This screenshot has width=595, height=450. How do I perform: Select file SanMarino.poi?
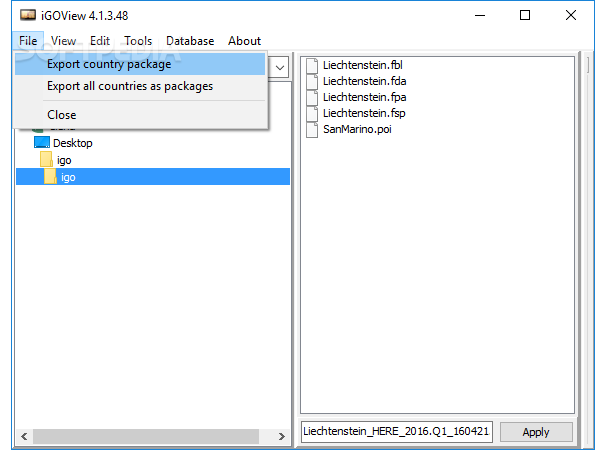[357, 129]
